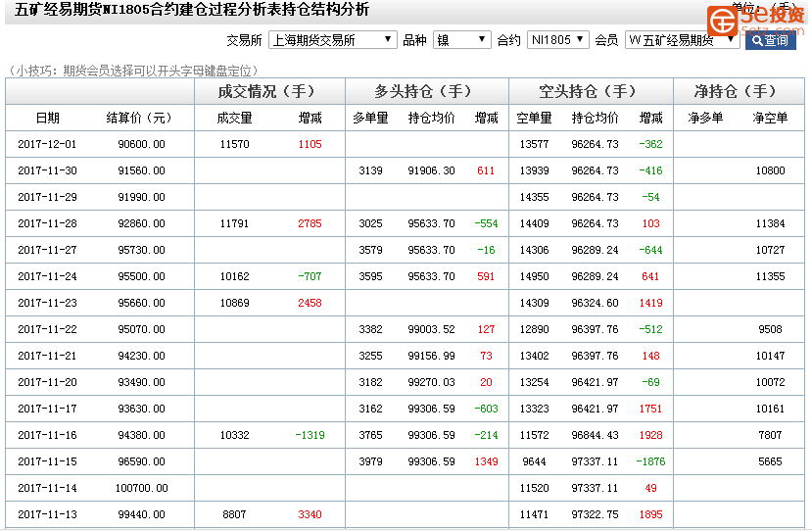This screenshot has height=531, width=812.
Task: Click the 空单量 column header
Action: 535,119
